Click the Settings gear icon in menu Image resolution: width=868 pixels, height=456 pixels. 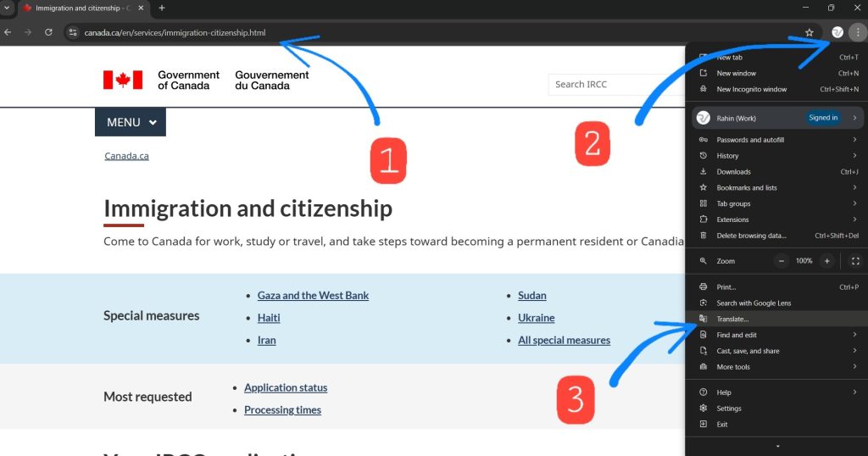[x=703, y=409]
